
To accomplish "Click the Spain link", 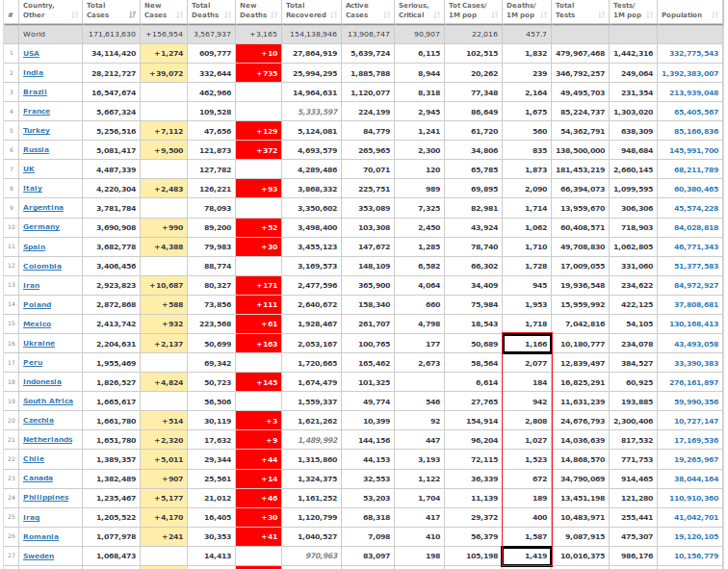I will [x=35, y=246].
